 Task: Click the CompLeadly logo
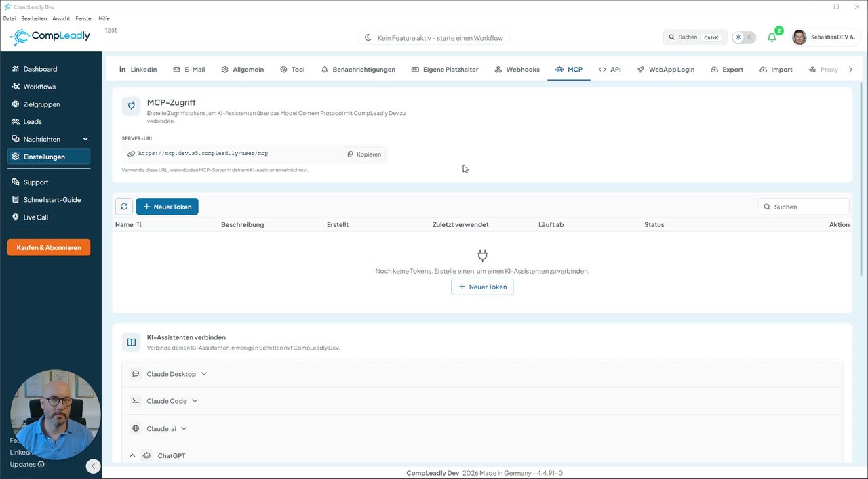[50, 37]
